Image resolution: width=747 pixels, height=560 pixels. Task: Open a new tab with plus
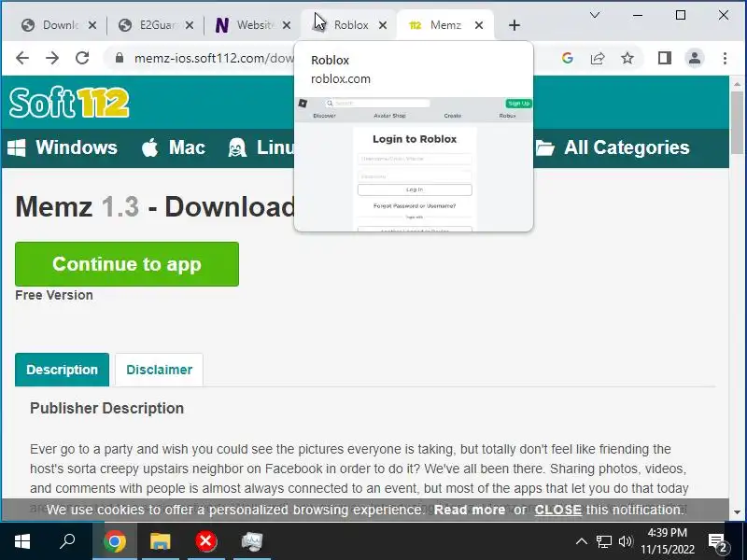pyautogui.click(x=514, y=25)
